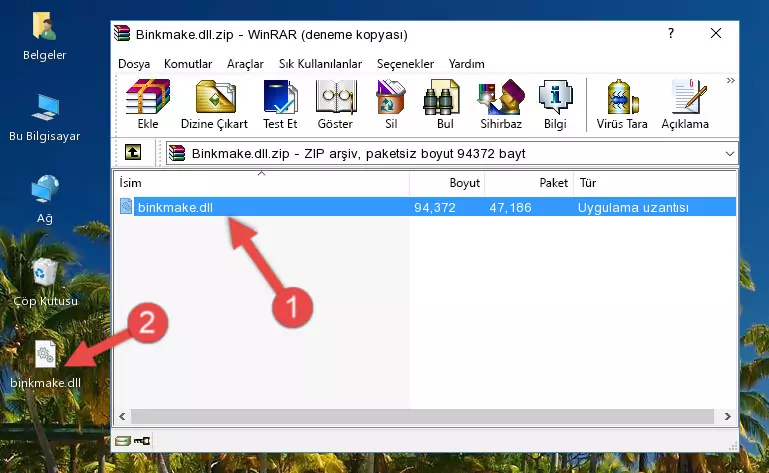Image resolution: width=769 pixels, height=473 pixels.
Task: Click the horizontal scrollbar track
Action: tap(422, 416)
